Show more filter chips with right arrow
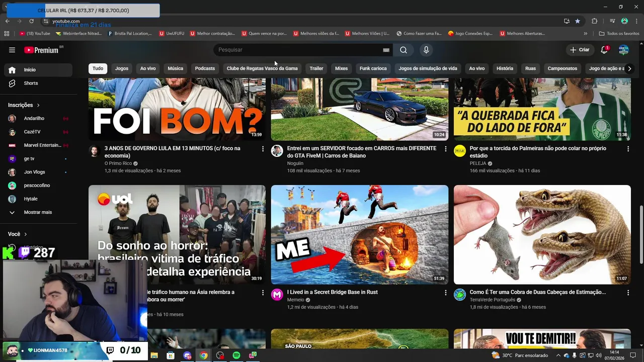 point(629,68)
